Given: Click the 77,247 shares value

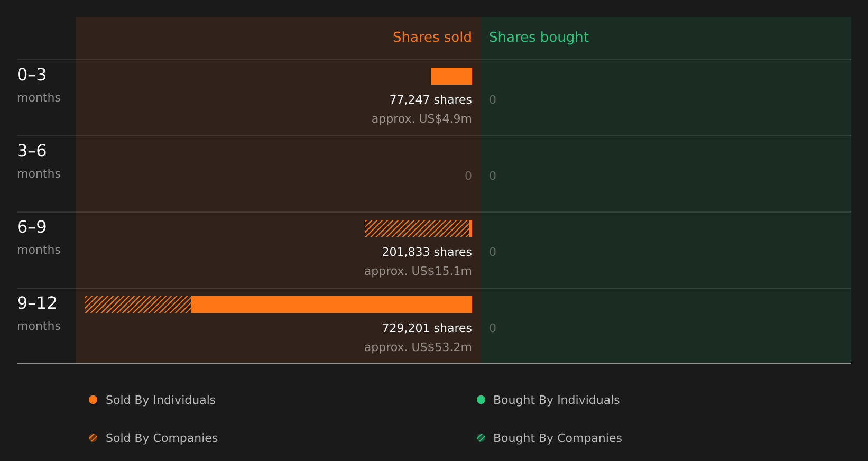Looking at the screenshot, I should tap(430, 100).
